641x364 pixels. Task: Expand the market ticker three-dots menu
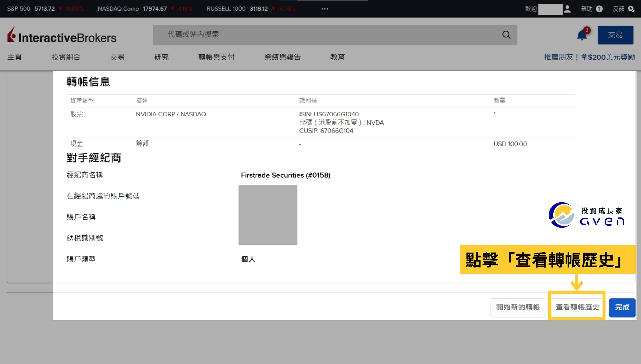(x=325, y=9)
